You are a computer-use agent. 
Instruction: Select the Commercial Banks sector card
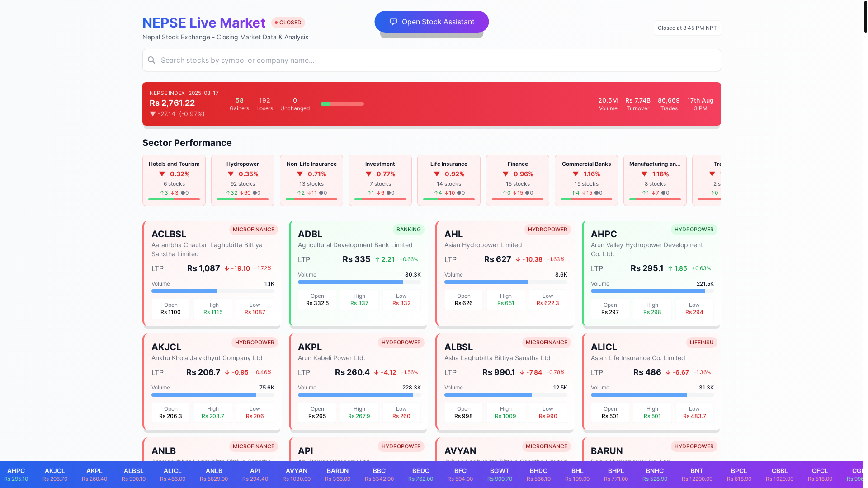pos(586,180)
